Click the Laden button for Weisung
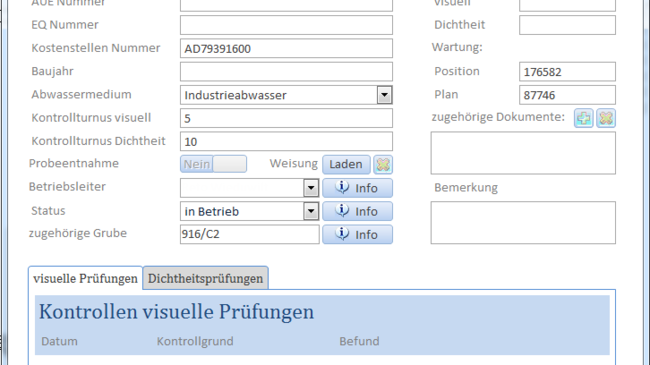The height and width of the screenshot is (365, 650). 346,165
